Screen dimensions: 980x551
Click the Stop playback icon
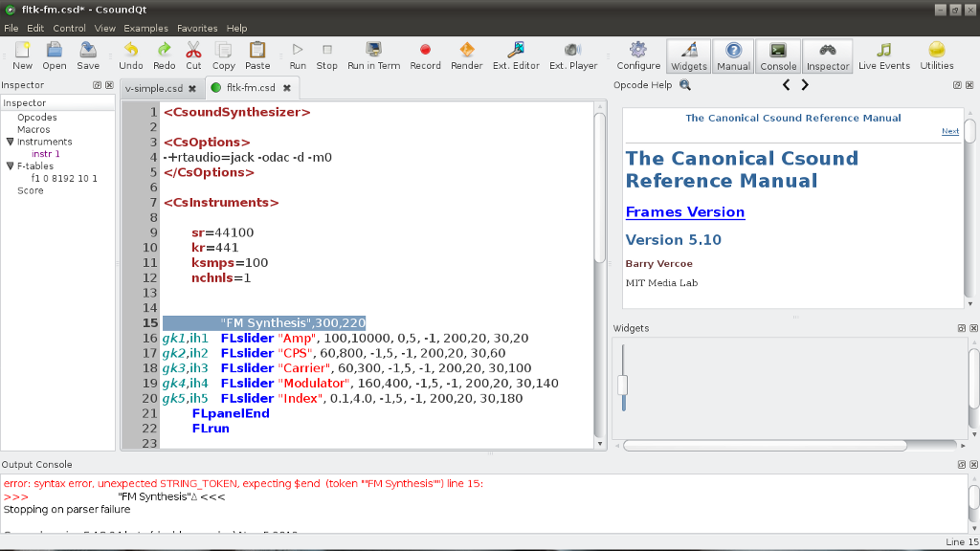[327, 55]
